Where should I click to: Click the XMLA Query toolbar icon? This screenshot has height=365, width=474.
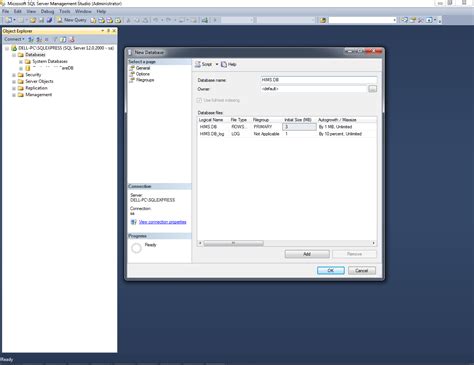118,20
